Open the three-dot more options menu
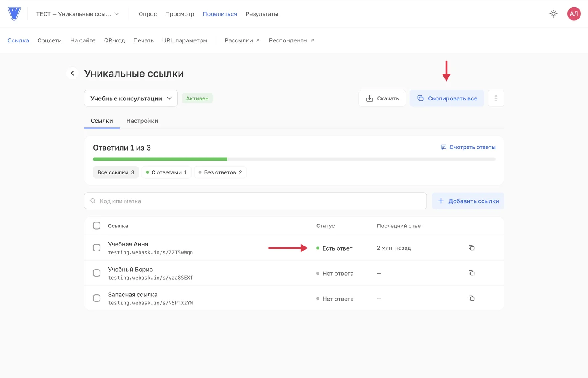The width and height of the screenshot is (588, 378). point(496,98)
